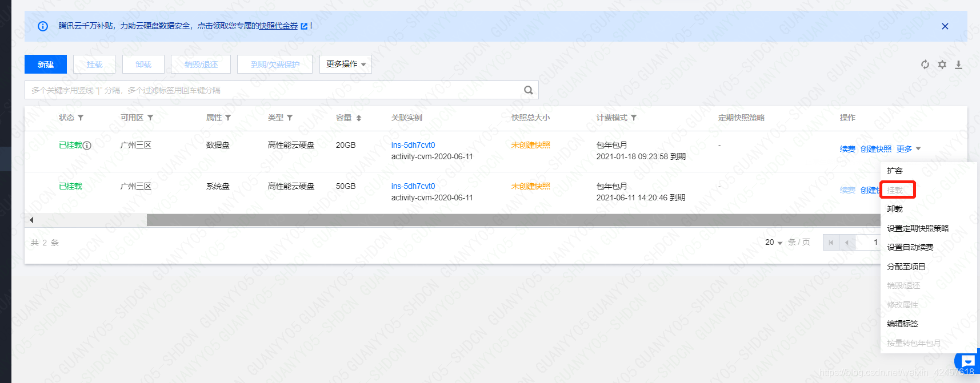Click the page number input box
Screen dimensions: 980x383
pos(867,243)
